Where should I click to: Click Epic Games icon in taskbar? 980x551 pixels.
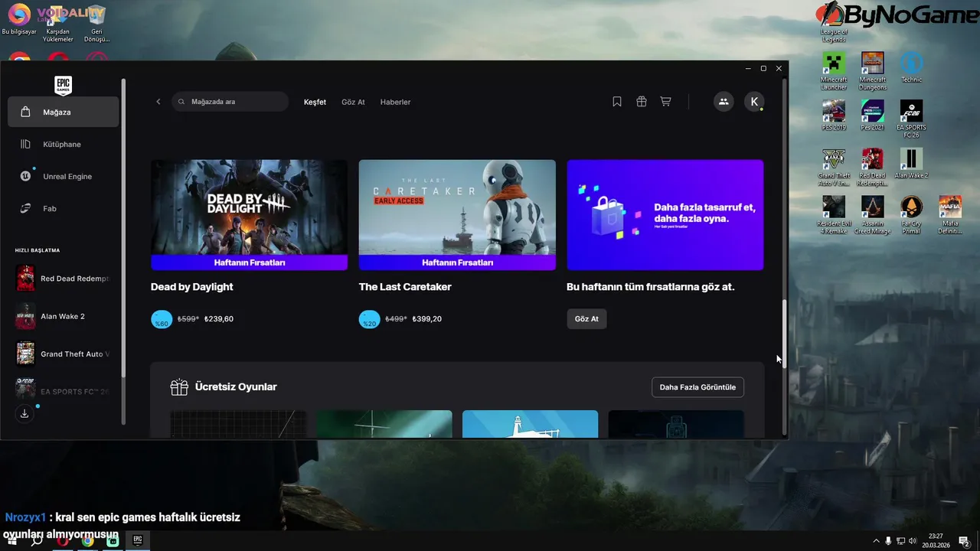138,540
